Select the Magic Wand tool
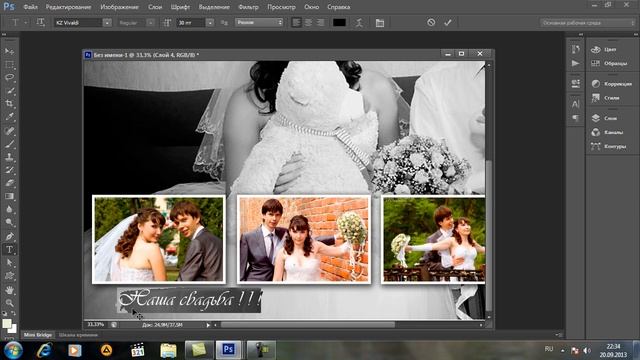The height and width of the screenshot is (360, 640). [x=9, y=91]
